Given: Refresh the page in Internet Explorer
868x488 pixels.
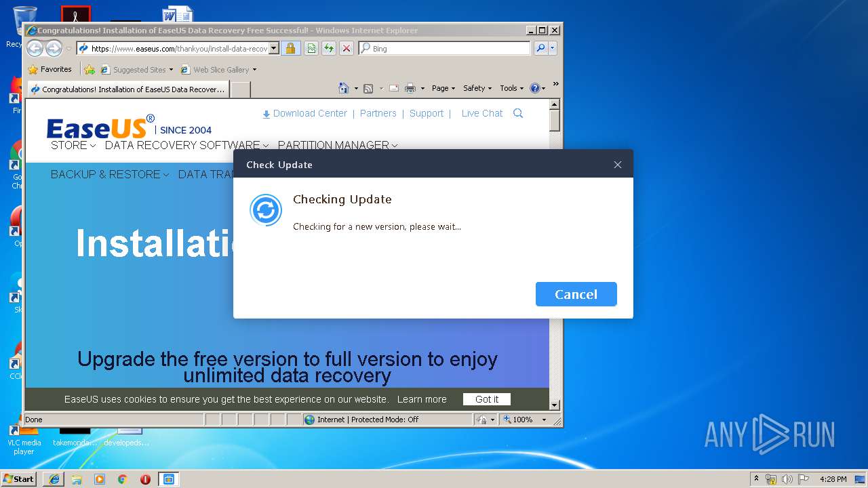Looking at the screenshot, I should pyautogui.click(x=329, y=48).
